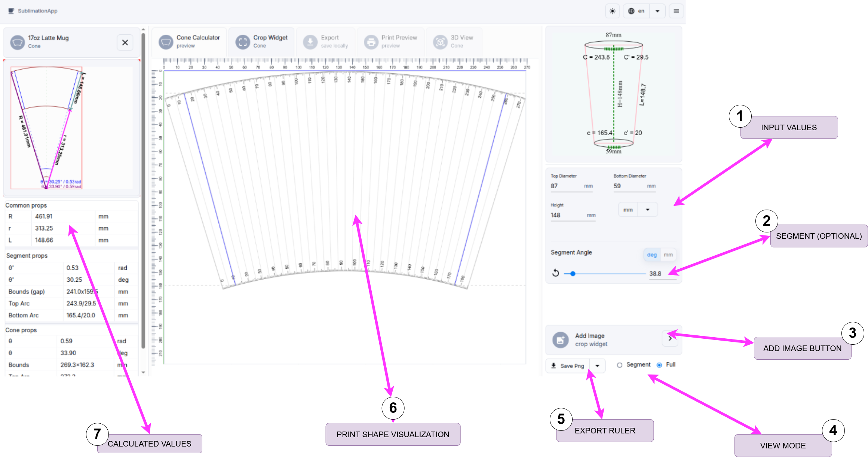The width and height of the screenshot is (868, 457).
Task: Click the Save Png button
Action: click(567, 366)
